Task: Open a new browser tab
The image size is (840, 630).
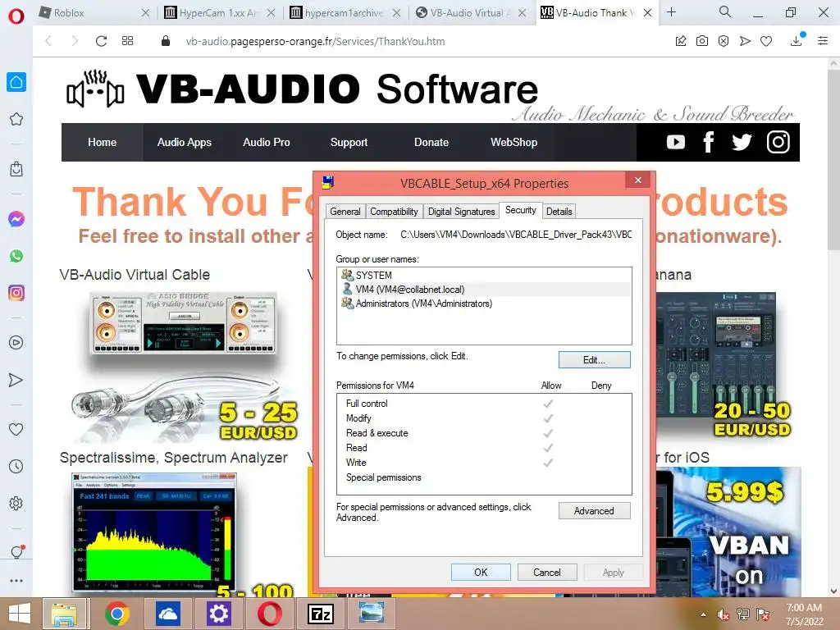Action: (671, 11)
